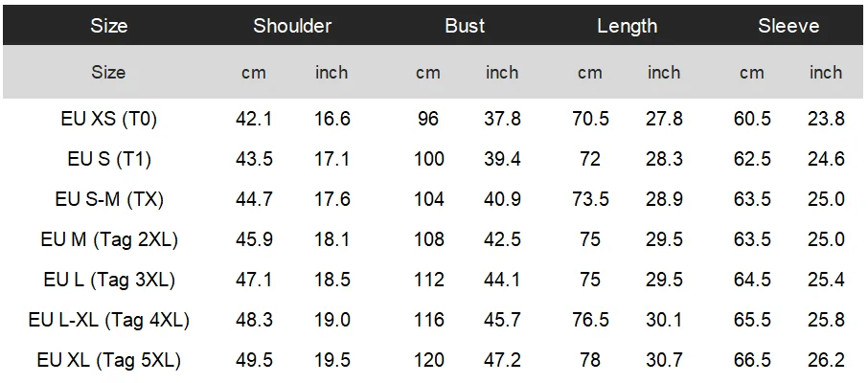Select the EU L-XL (Tag 4XL) label

pyautogui.click(x=109, y=321)
